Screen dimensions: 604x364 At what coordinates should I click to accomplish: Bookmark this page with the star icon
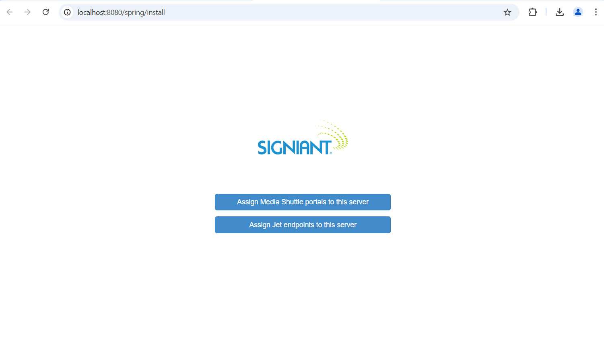(x=507, y=12)
